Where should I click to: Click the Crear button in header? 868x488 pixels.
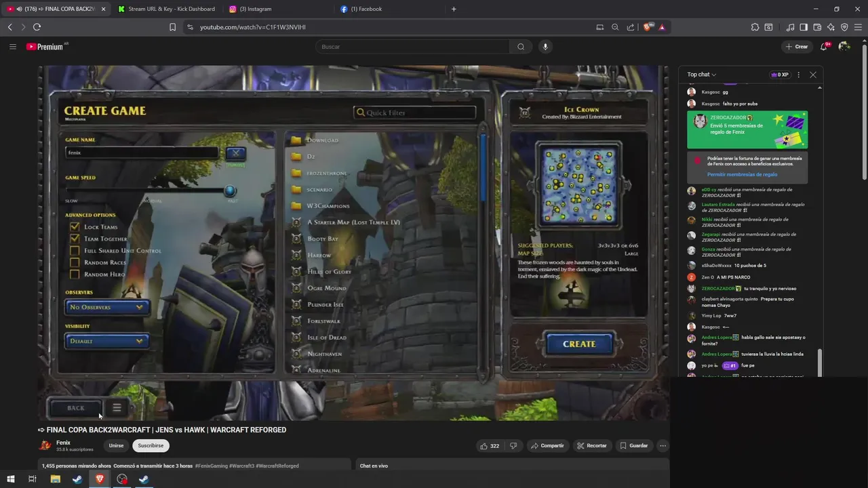pyautogui.click(x=797, y=47)
